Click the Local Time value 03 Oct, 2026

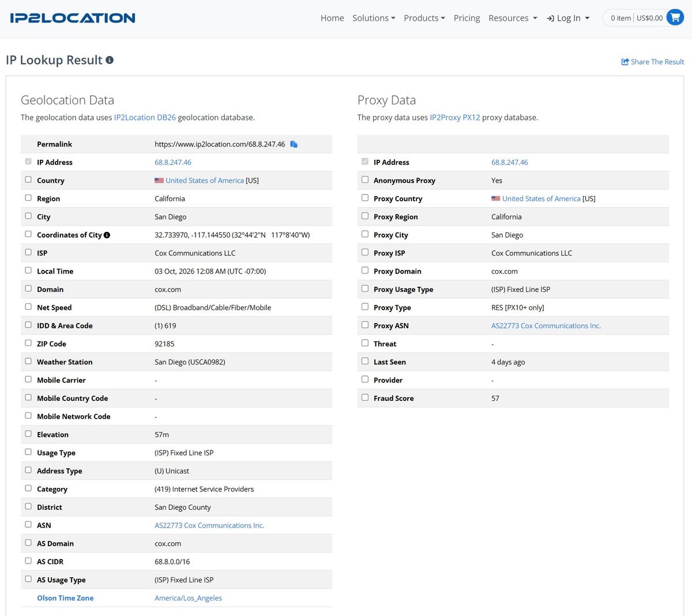pos(210,272)
